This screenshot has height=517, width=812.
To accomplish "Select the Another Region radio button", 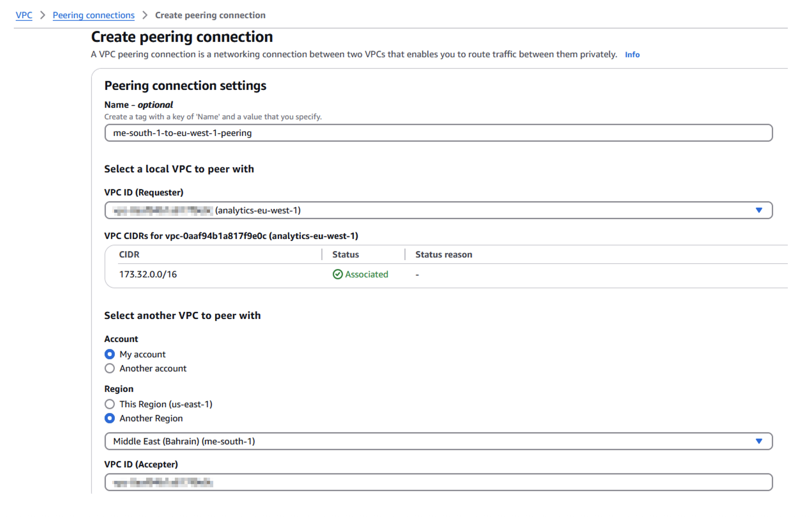I will click(110, 418).
